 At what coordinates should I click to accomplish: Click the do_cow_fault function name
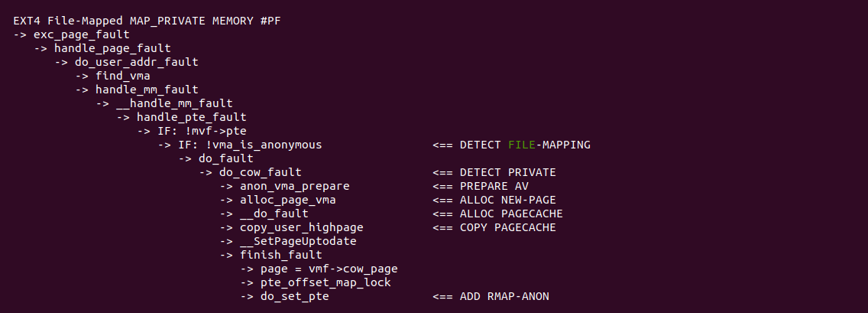261,172
